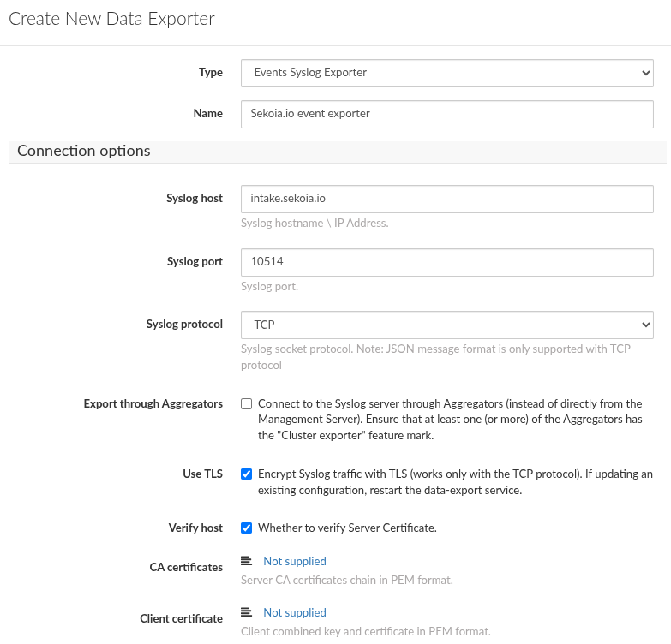Open the Type dropdown showing Events Syslog Exporter
This screenshot has width=671, height=644.
(x=446, y=73)
